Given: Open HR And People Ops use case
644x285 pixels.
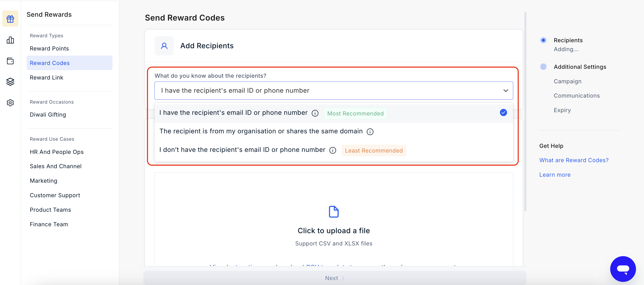Looking at the screenshot, I should coord(70,152).
